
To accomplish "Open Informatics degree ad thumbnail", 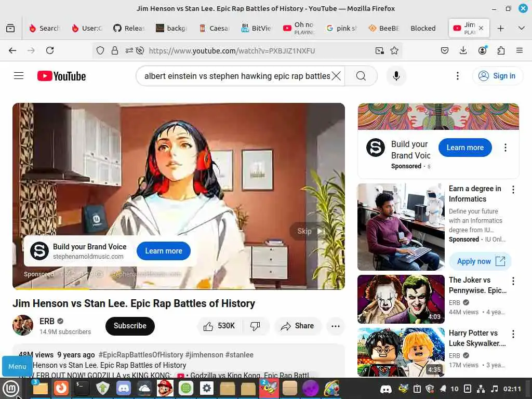I will click(x=401, y=227).
